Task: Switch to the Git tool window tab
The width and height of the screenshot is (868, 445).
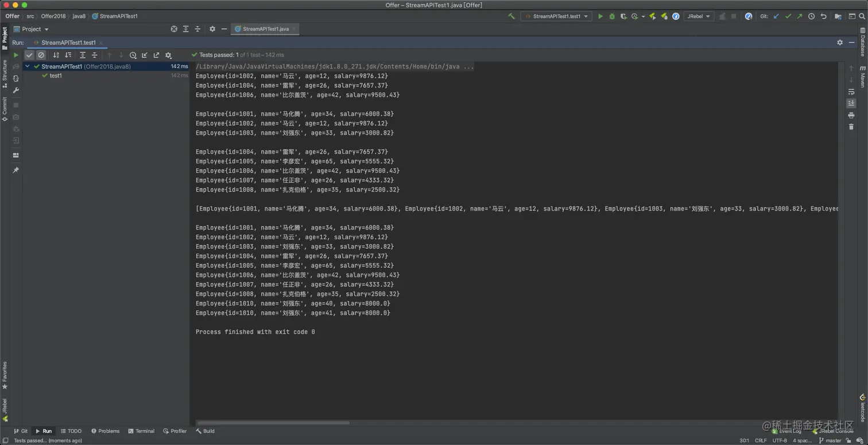Action: point(21,431)
